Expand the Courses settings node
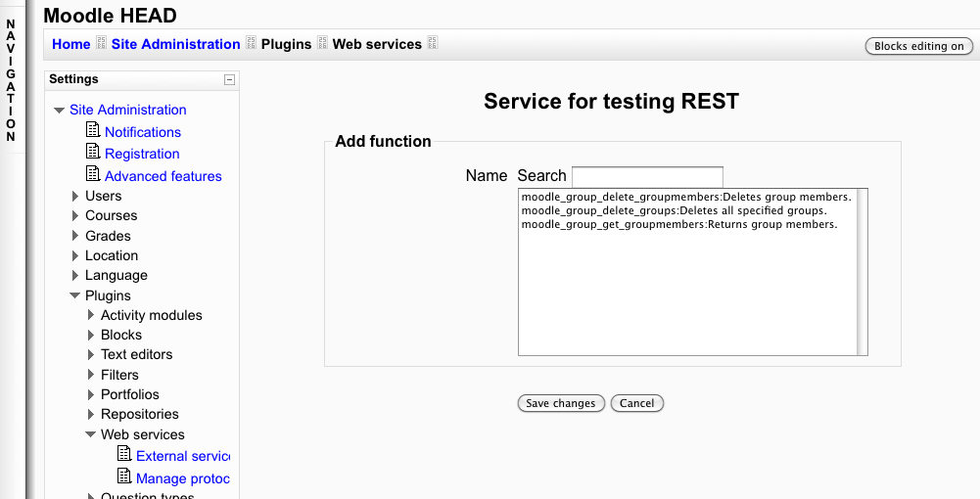Image resolution: width=980 pixels, height=499 pixels. [75, 216]
